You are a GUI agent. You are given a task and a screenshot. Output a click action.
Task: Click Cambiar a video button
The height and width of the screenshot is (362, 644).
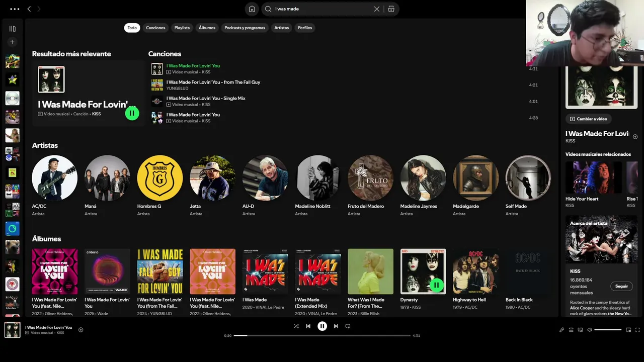click(588, 119)
